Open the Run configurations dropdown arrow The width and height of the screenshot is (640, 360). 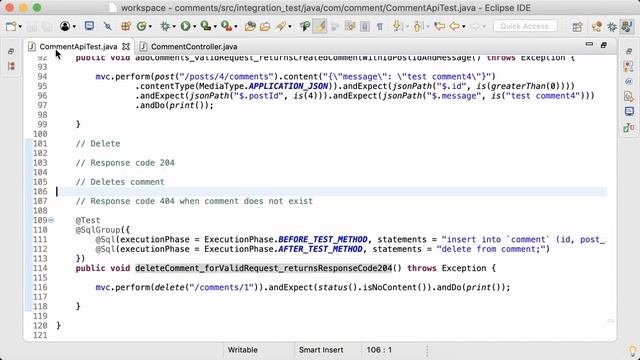click(194, 27)
